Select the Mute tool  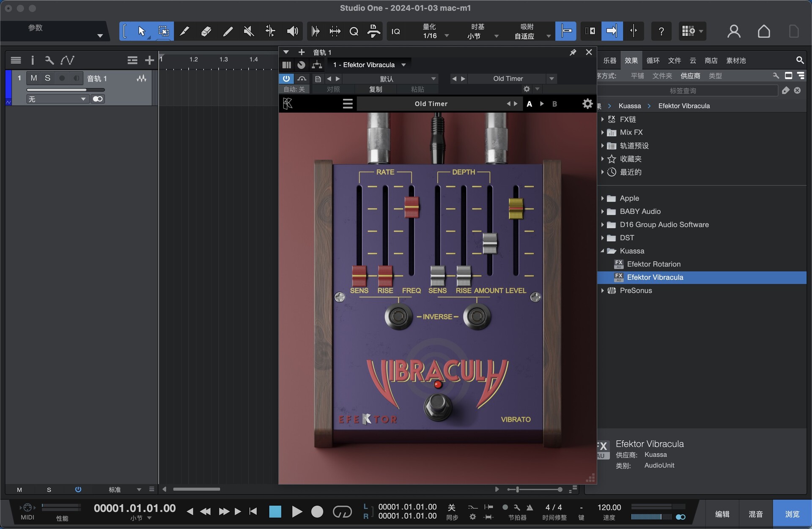[249, 31]
